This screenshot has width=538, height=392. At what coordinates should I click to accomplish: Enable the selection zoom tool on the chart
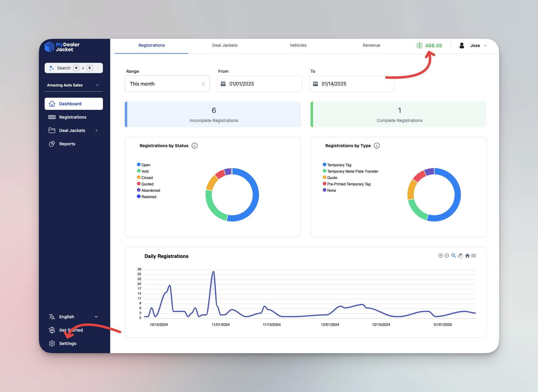click(453, 255)
